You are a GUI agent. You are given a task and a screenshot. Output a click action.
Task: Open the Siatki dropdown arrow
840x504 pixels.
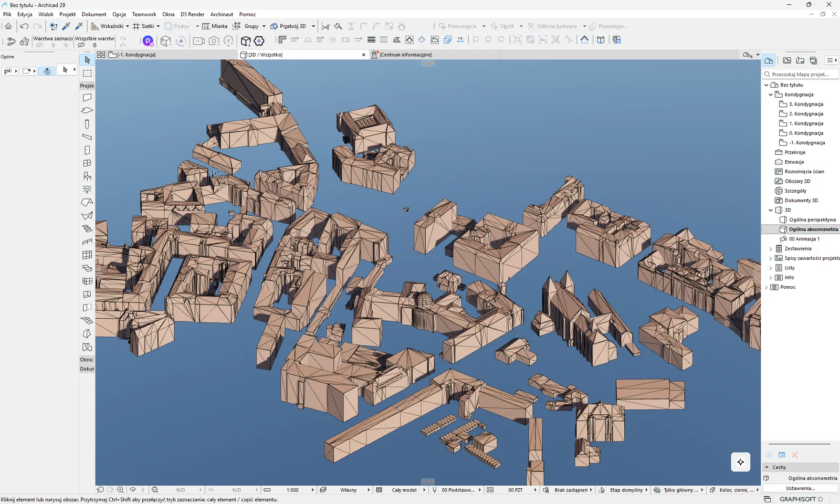tap(158, 26)
